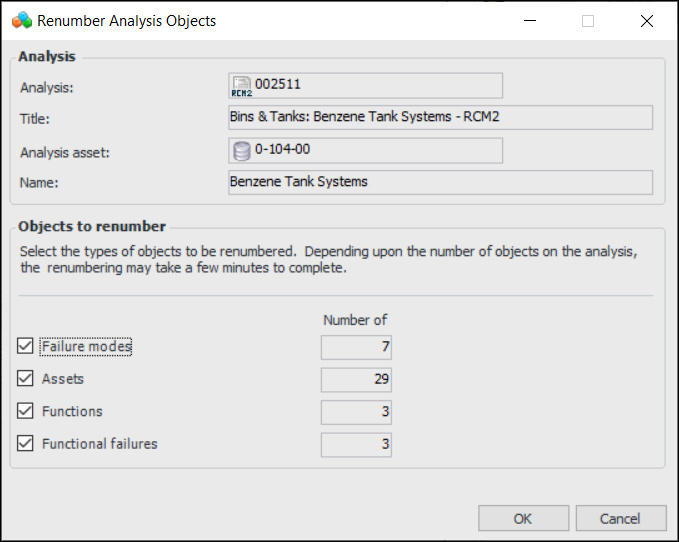Image resolution: width=679 pixels, height=542 pixels.
Task: Click the Failure modes label text
Action: (86, 347)
